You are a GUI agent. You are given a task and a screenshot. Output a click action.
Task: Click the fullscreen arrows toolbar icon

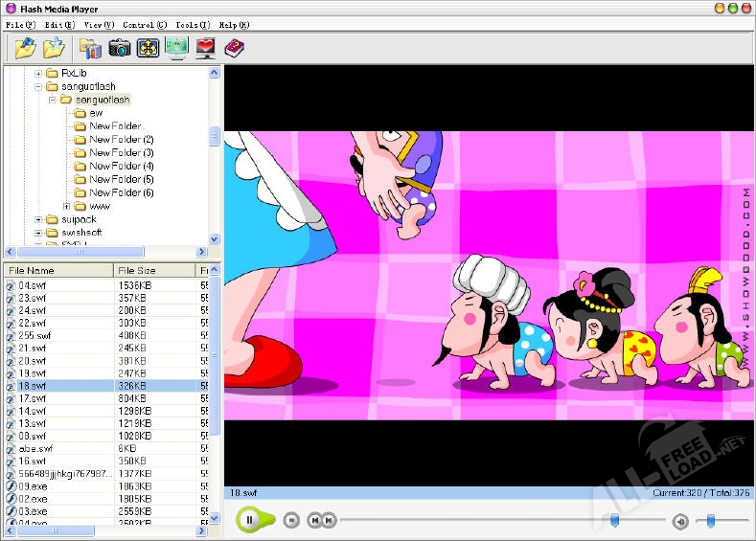pos(148,47)
